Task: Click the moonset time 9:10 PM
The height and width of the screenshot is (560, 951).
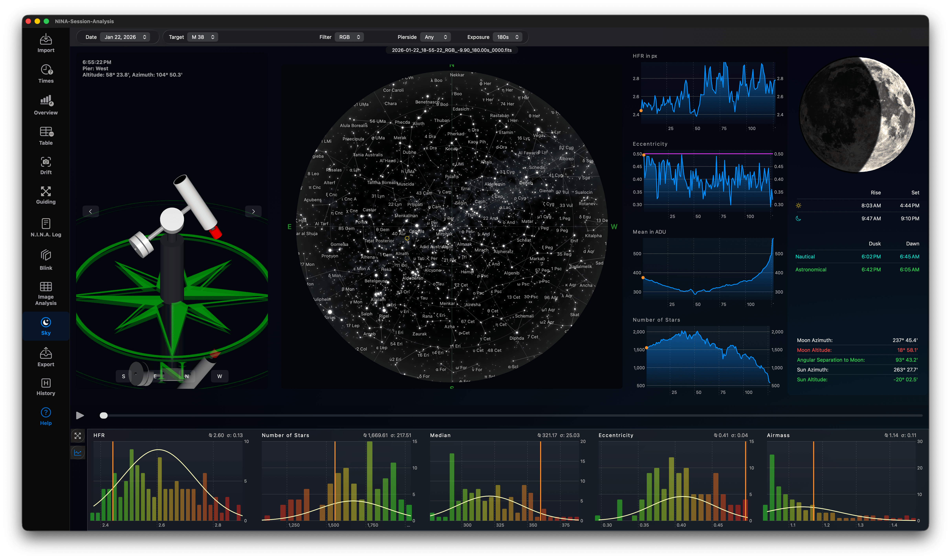Action: pos(910,219)
